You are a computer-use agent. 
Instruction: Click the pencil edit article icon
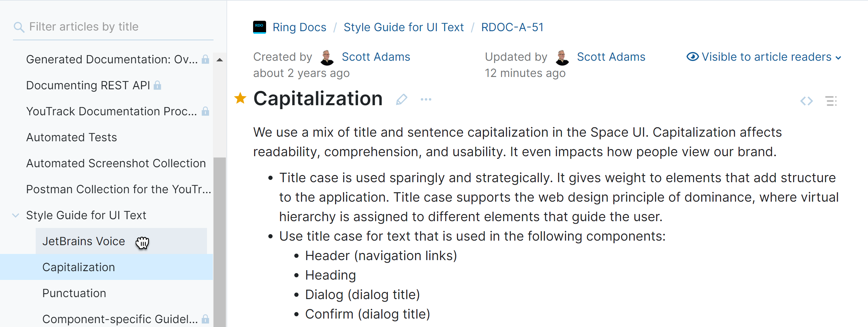point(401,99)
